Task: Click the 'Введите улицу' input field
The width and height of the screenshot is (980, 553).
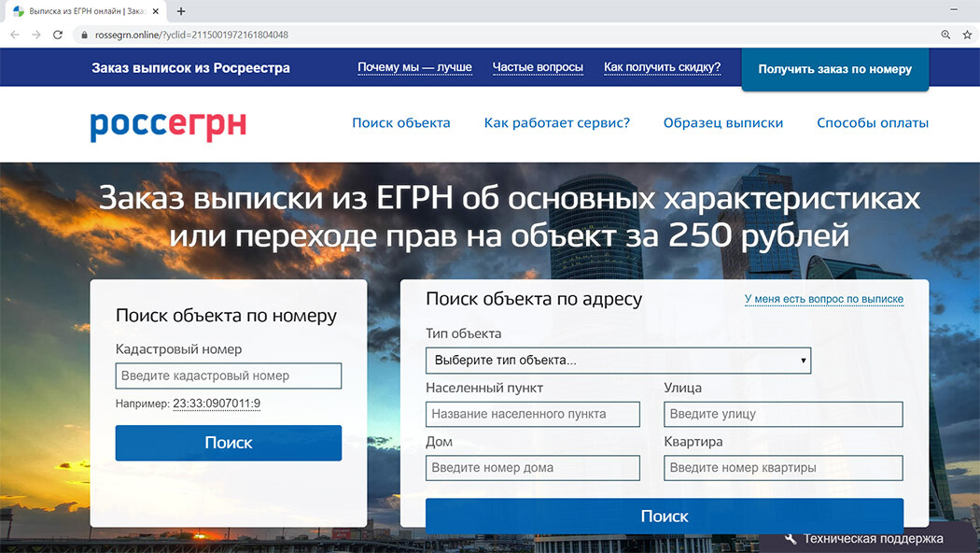Action: point(783,414)
